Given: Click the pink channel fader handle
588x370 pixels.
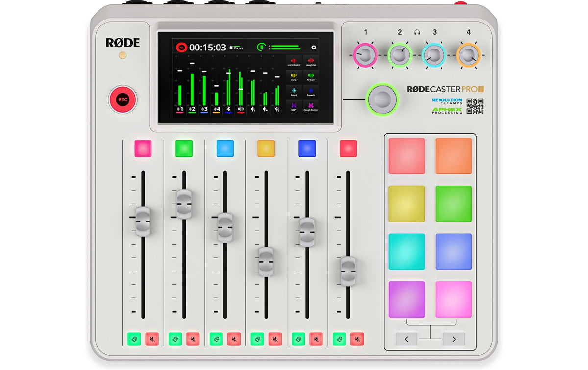Looking at the screenshot, I should [x=143, y=222].
